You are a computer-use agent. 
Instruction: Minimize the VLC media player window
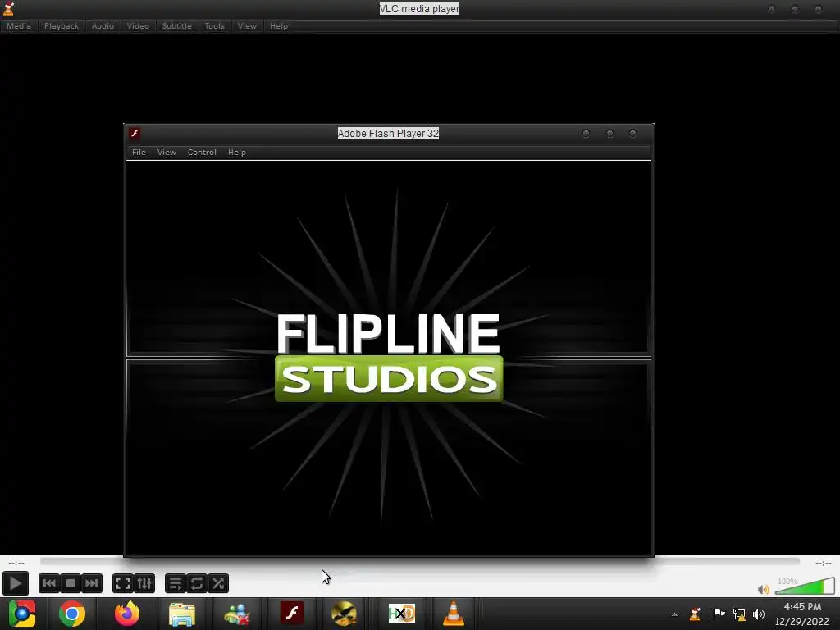coord(771,9)
